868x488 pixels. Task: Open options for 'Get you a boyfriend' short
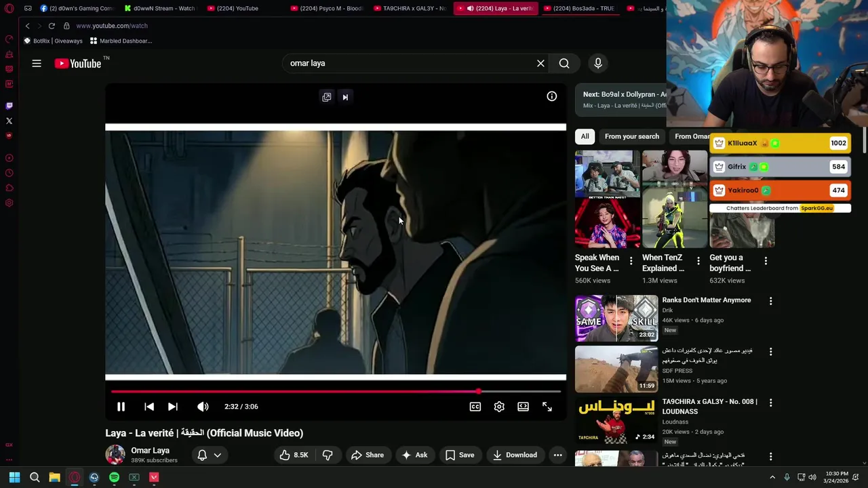coord(766,261)
